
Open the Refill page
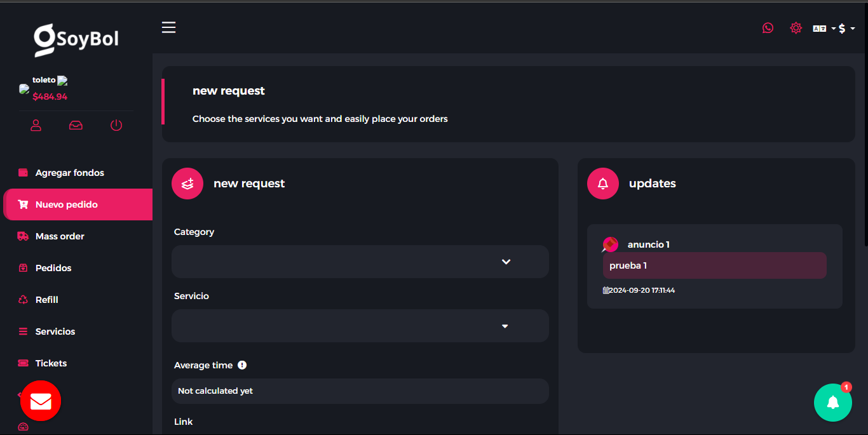click(x=46, y=300)
